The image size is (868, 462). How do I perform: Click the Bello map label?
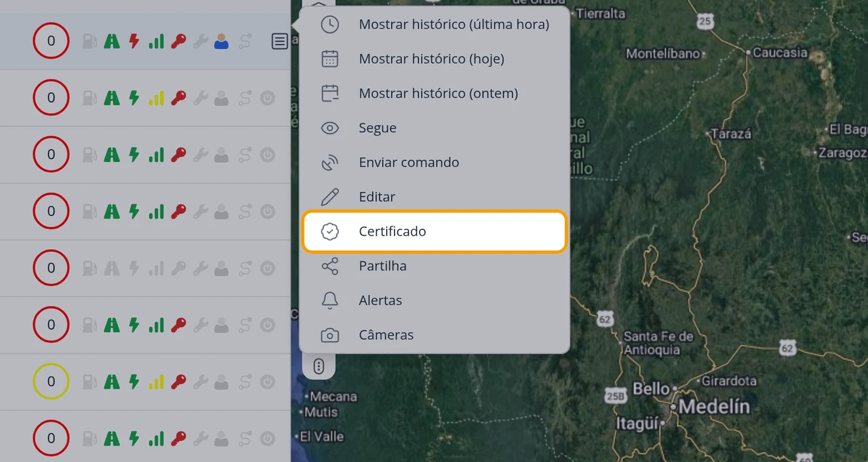point(651,389)
